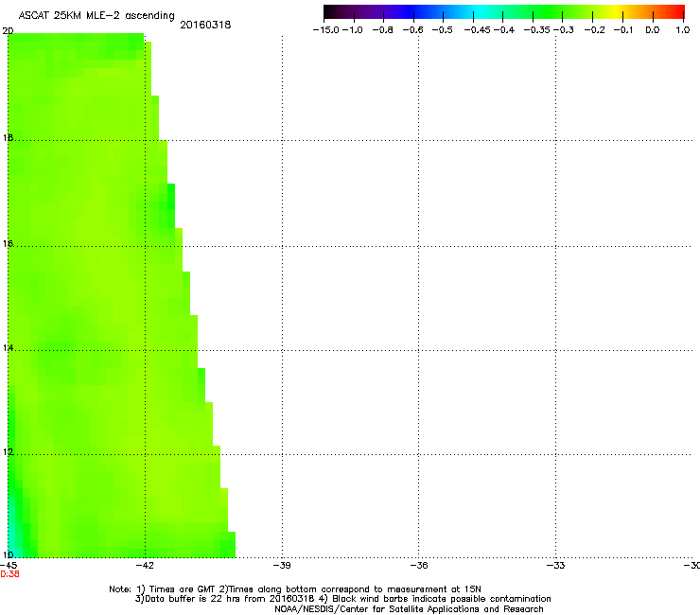Screen dimensions: 700x615
Task: Click the '-0.1' color scale label
Action: [x=623, y=30]
